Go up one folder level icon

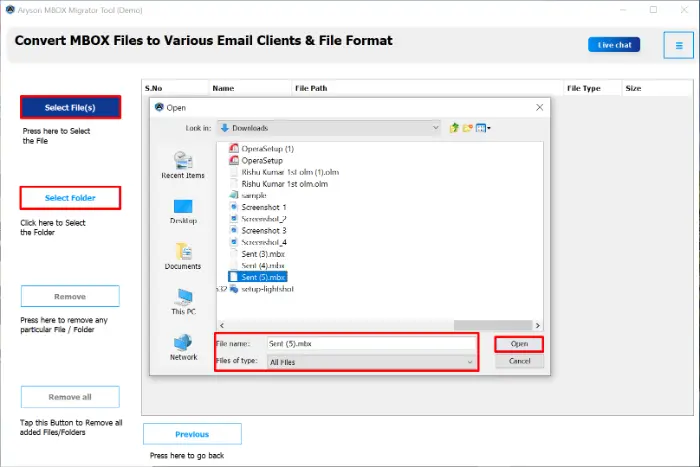454,128
